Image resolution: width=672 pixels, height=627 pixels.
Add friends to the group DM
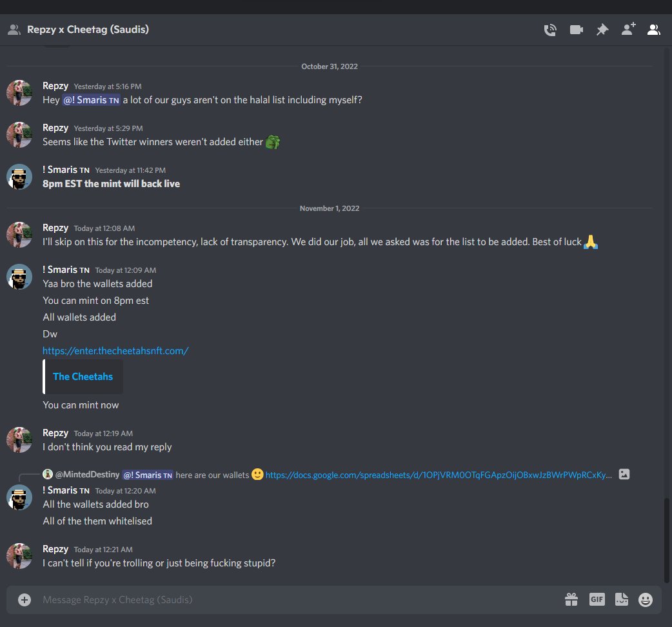[628, 29]
